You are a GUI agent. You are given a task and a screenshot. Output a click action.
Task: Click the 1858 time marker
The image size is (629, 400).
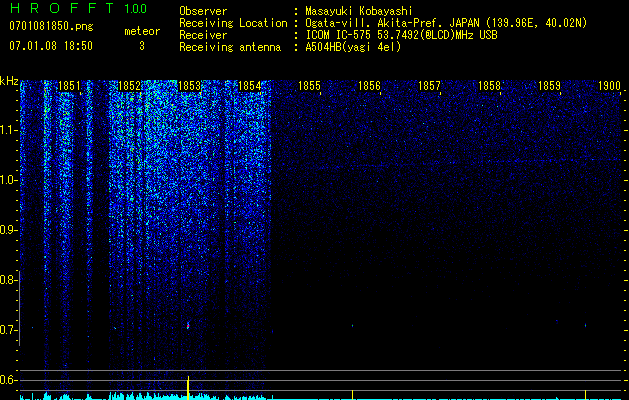coord(489,86)
